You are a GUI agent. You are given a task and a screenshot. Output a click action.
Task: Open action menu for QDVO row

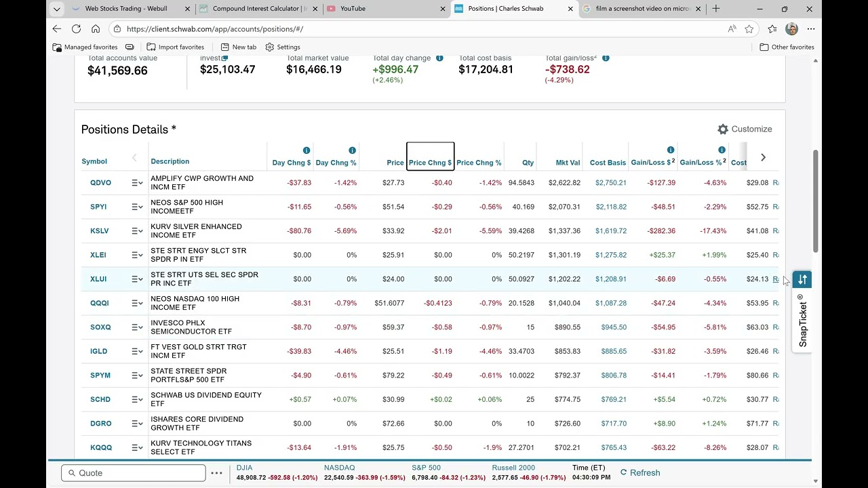click(x=137, y=183)
